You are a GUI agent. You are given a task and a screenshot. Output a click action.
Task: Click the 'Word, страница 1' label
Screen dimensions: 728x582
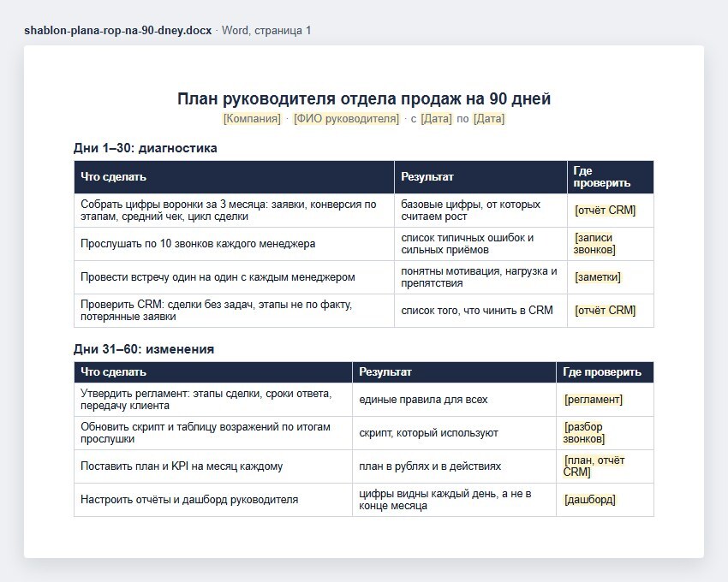coord(266,31)
